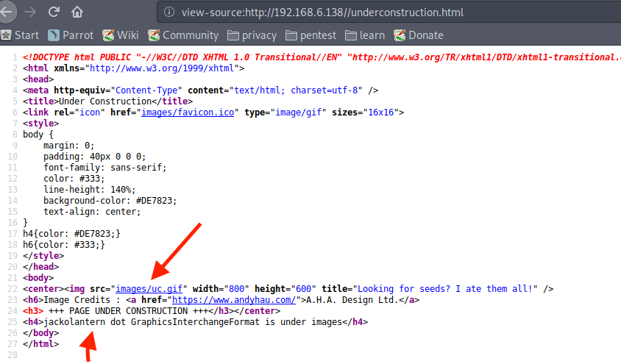Click the 'Image Credits :' text on line 23
The width and height of the screenshot is (621, 364).
click(82, 300)
